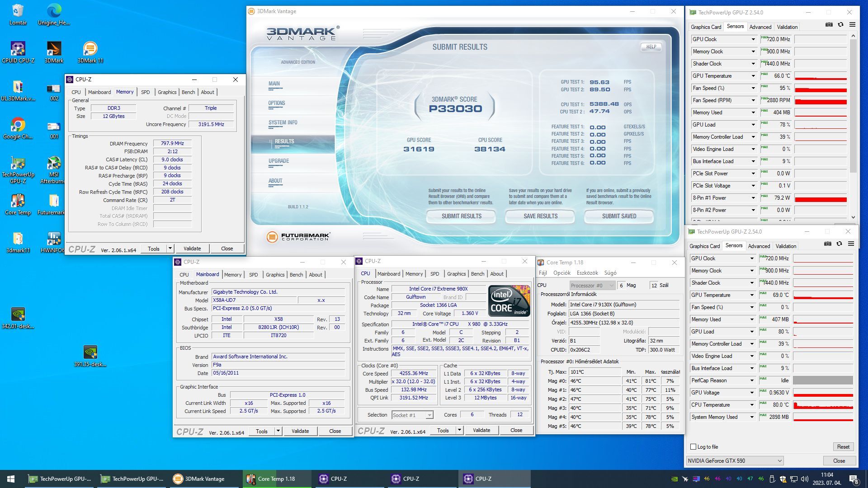Open the GPU Temperature sensor dropdown arrow
The height and width of the screenshot is (488, 868).
[753, 76]
